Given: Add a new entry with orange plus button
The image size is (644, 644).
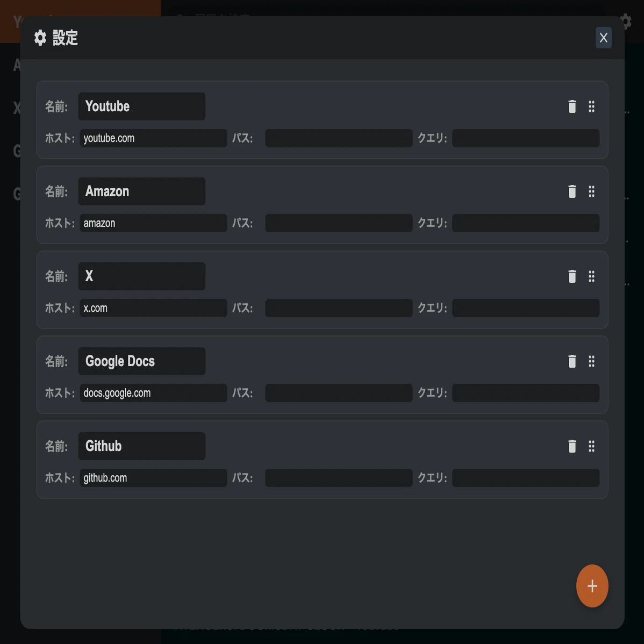Looking at the screenshot, I should point(592,586).
